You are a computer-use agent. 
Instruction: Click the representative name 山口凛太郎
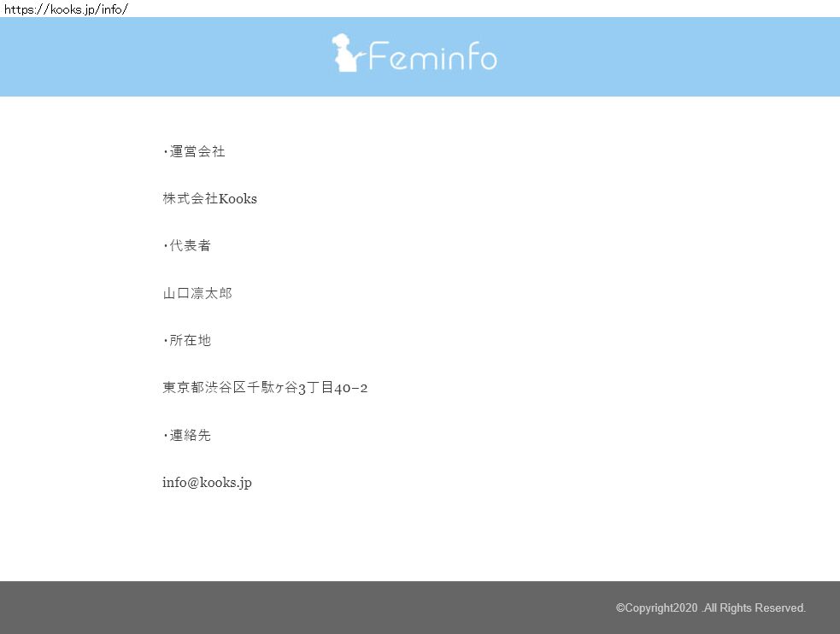coord(197,294)
